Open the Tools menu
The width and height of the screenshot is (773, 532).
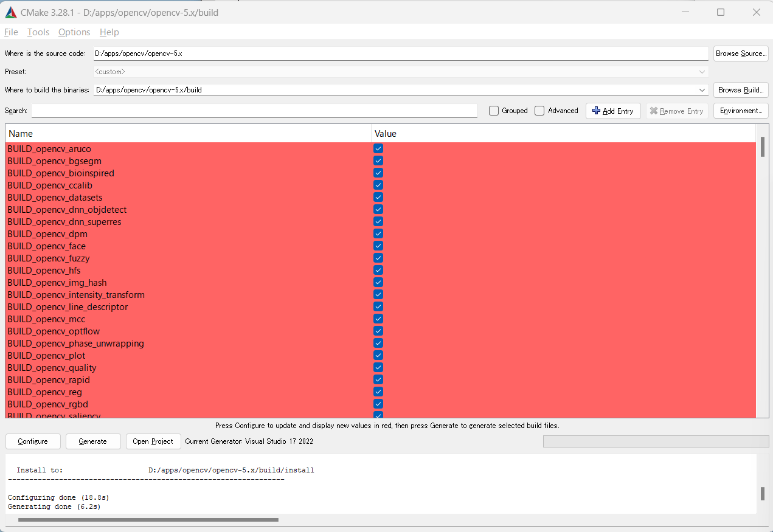(x=38, y=32)
